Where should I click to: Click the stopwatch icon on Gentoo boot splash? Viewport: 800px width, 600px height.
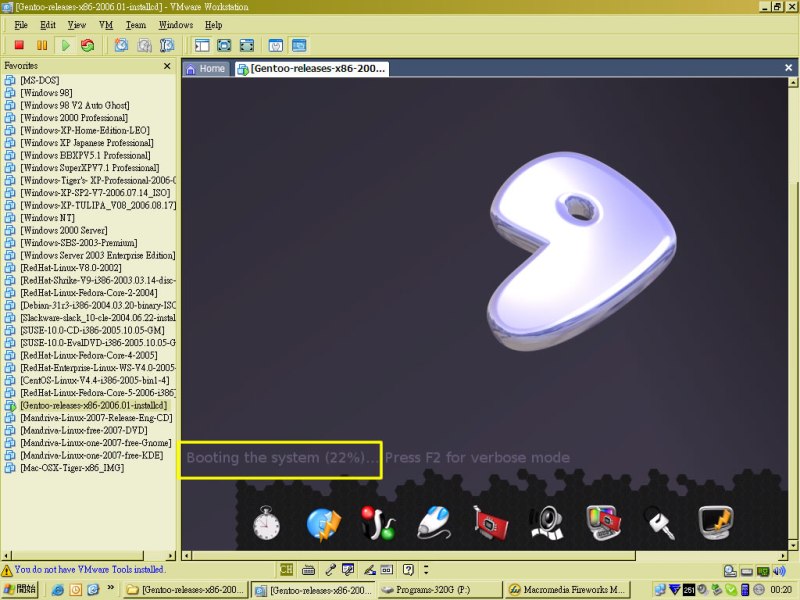click(x=266, y=522)
